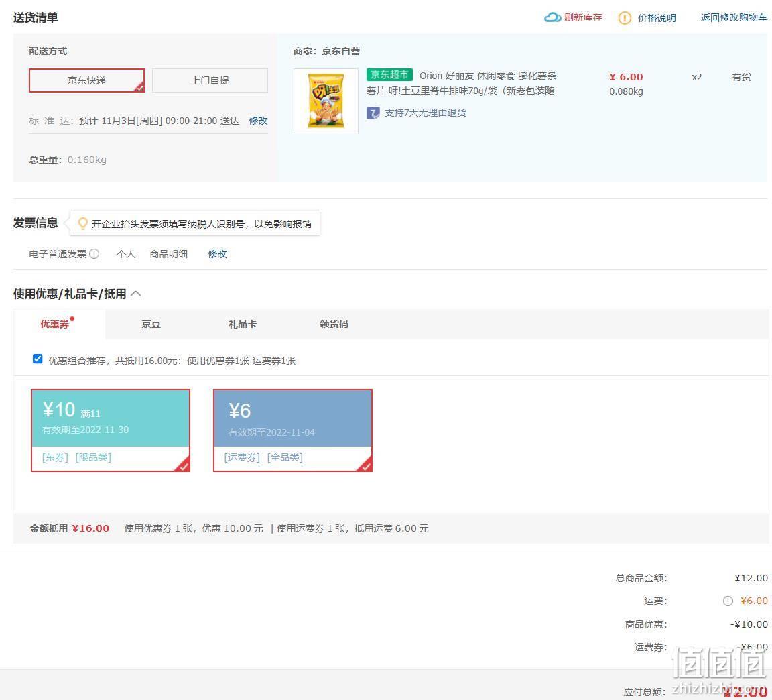Viewport: 772px width, 700px height.
Task: Click 修改 link for invoice info
Action: point(217,254)
